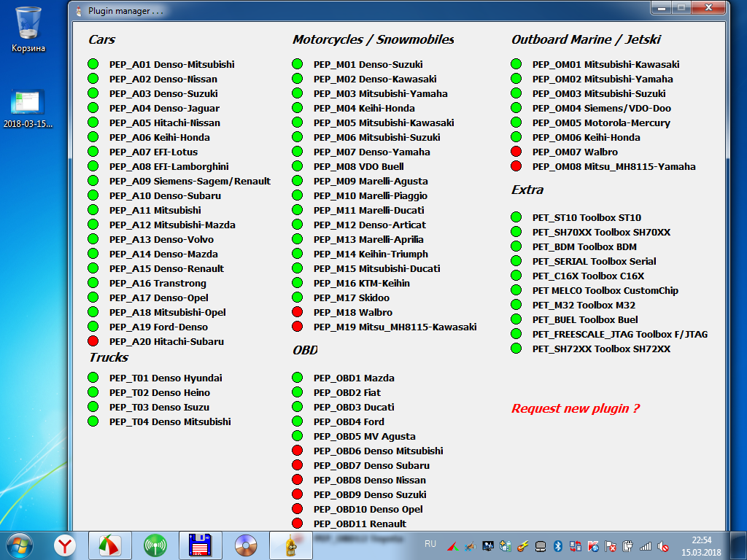This screenshot has width=747, height=560.
Task: Select PET_SERIAL Toolbox Serial plugin
Action: [594, 261]
